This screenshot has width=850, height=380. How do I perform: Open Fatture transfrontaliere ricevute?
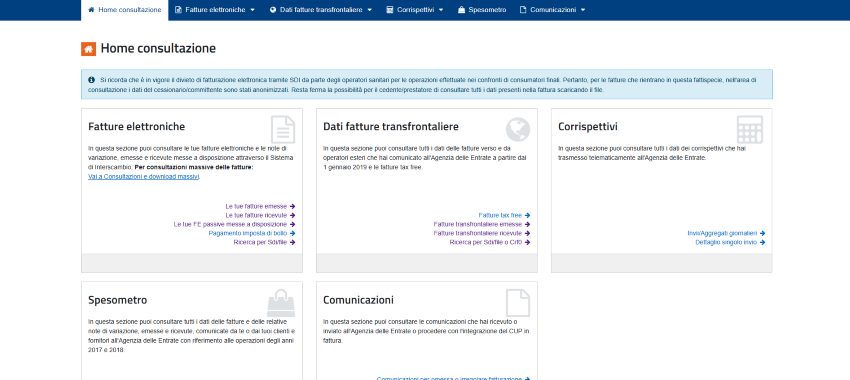pyautogui.click(x=482, y=233)
